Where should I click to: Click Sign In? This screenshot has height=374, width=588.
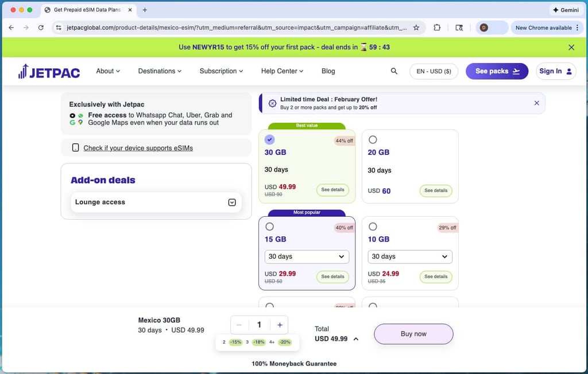[x=556, y=71]
